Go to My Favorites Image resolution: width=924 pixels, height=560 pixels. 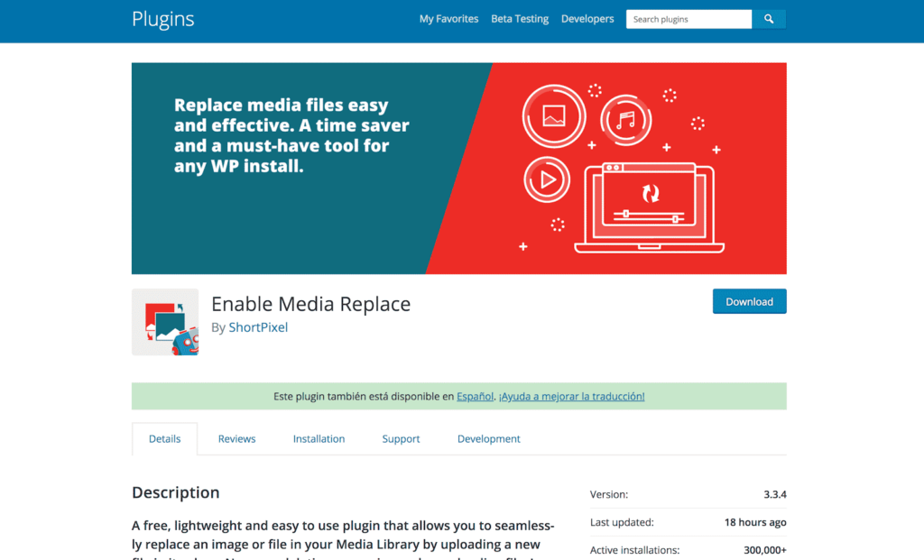[x=448, y=18]
